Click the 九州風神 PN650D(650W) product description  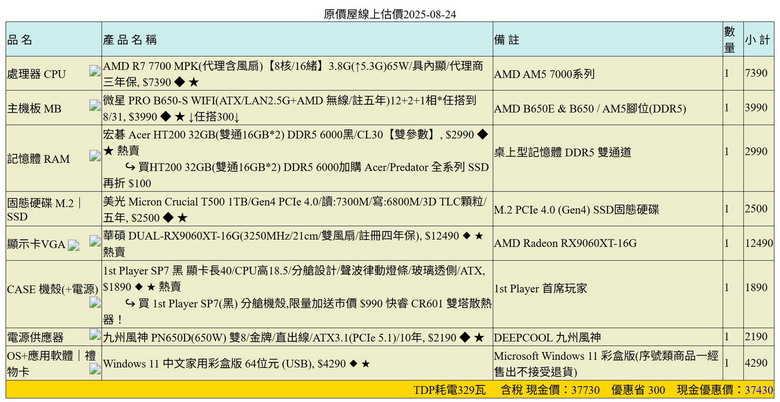[x=293, y=338]
